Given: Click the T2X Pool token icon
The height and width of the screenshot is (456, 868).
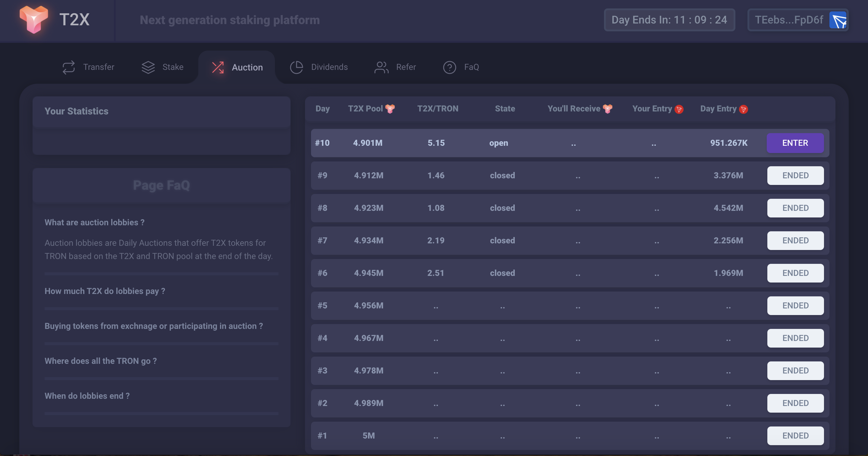Looking at the screenshot, I should 390,109.
